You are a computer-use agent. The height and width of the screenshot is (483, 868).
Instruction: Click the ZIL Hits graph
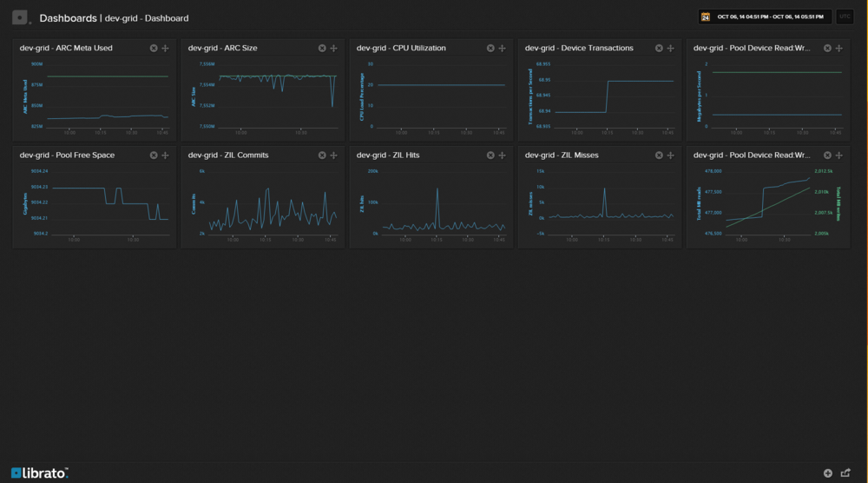pyautogui.click(x=444, y=203)
